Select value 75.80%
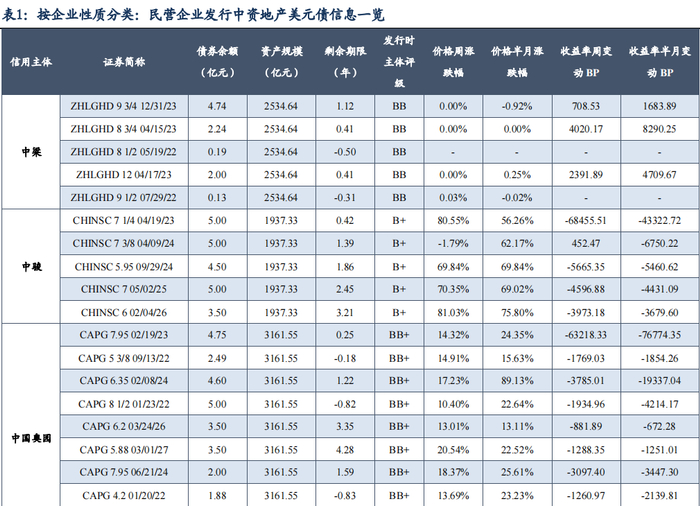The width and height of the screenshot is (700, 506). [517, 312]
